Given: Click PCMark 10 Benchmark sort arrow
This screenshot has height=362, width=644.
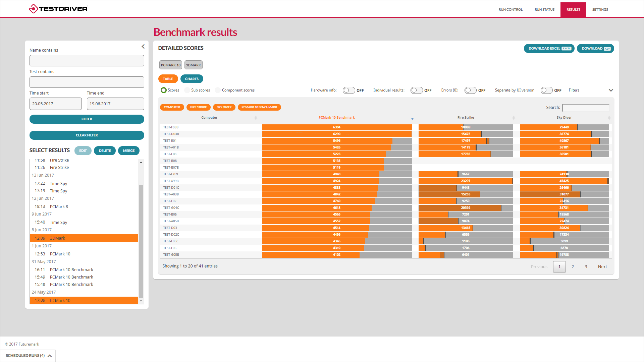Looking at the screenshot, I should (412, 119).
